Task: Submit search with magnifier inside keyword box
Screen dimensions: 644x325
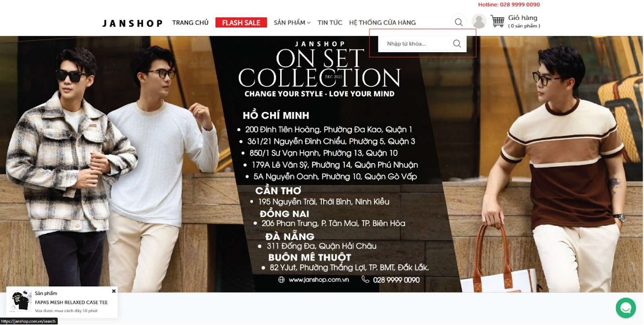Action: pyautogui.click(x=457, y=43)
